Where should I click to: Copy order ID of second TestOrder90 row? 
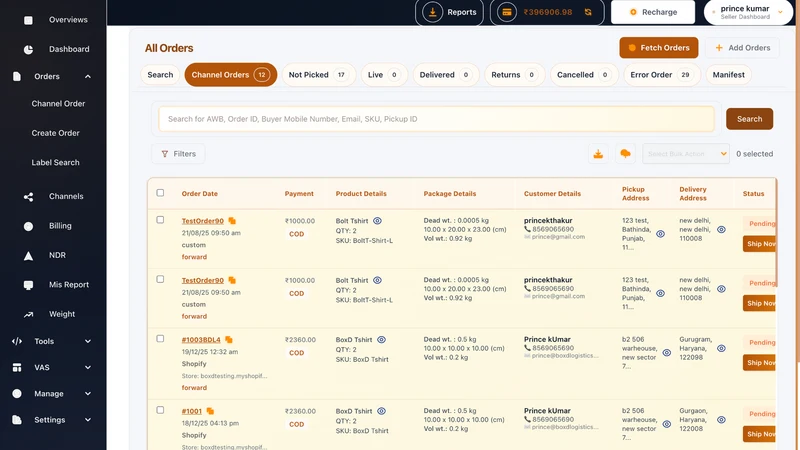[232, 280]
